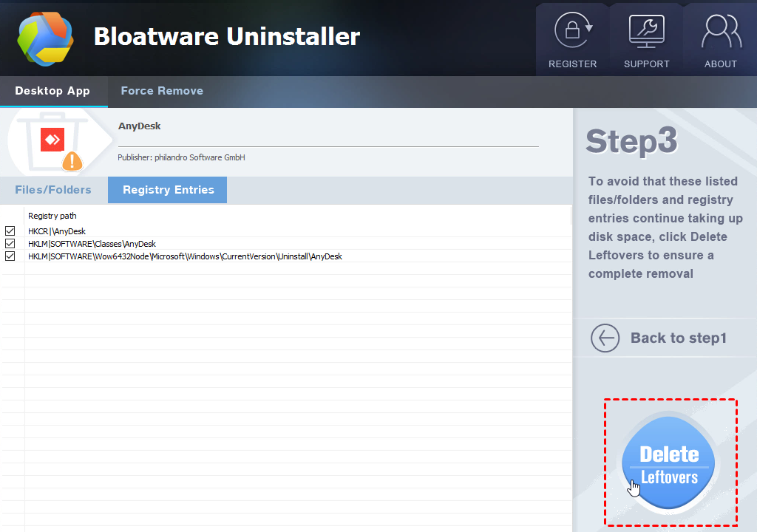The width and height of the screenshot is (757, 532).
Task: Switch to the Force Remove tab
Action: click(x=162, y=91)
